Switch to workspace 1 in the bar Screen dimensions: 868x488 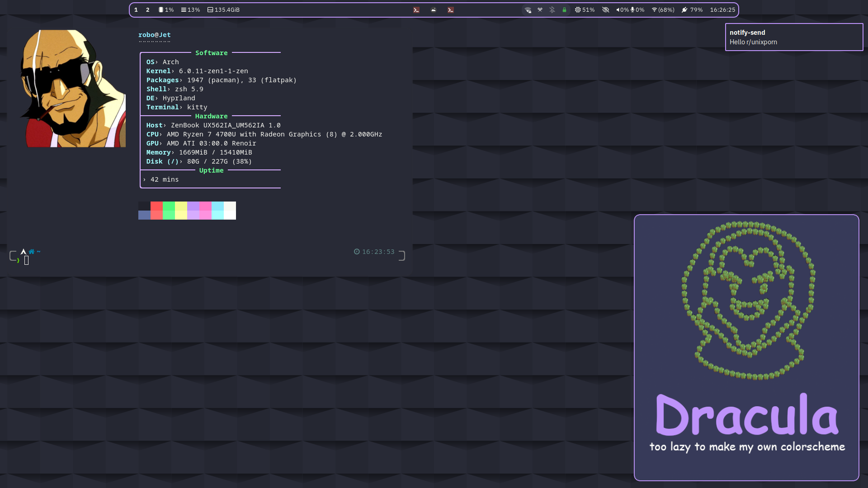point(136,10)
